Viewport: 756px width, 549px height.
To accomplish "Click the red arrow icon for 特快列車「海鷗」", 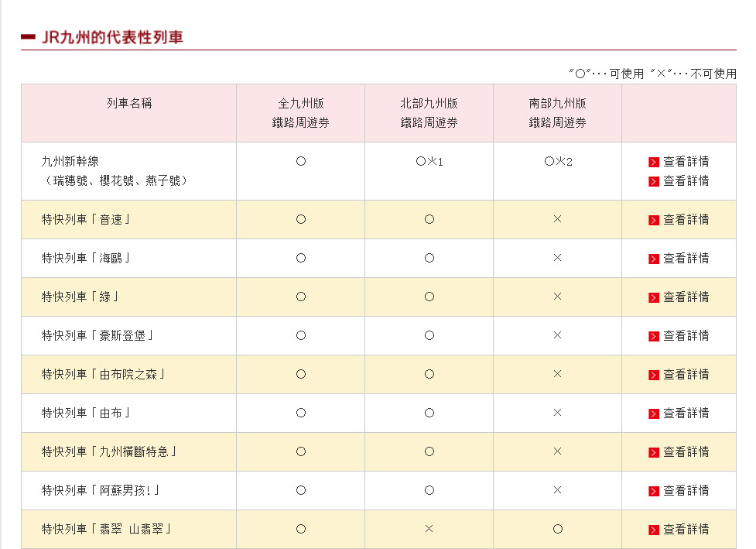I will (x=654, y=259).
